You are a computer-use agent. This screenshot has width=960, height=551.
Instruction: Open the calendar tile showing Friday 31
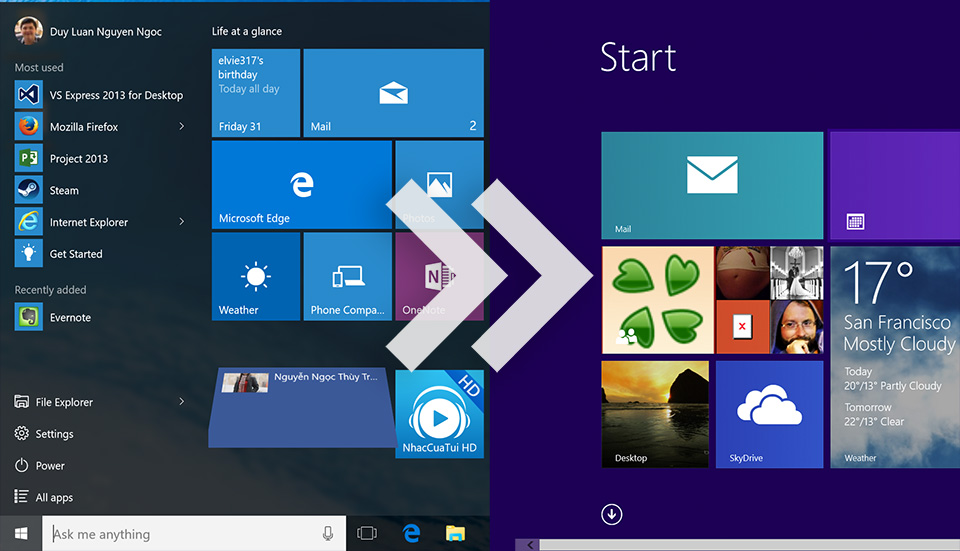coord(256,93)
